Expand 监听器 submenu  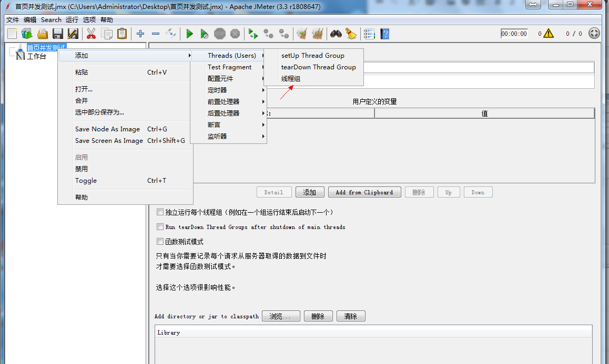[229, 136]
